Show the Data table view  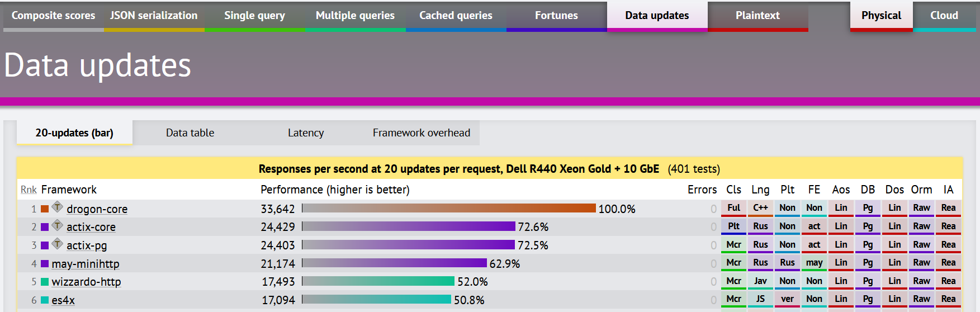point(190,133)
